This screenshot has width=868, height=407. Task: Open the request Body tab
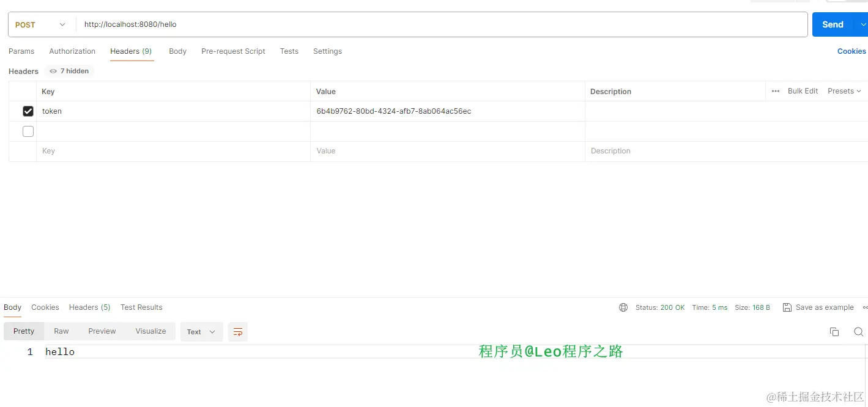(x=177, y=51)
